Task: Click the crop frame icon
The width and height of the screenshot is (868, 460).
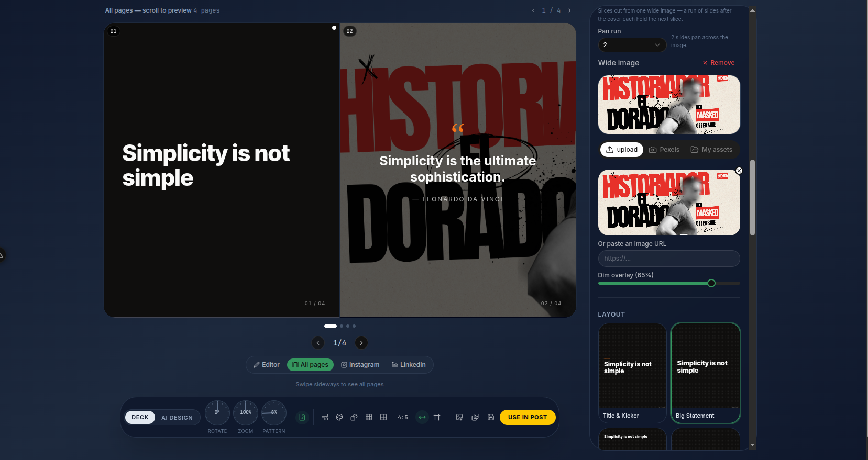Action: tap(437, 417)
